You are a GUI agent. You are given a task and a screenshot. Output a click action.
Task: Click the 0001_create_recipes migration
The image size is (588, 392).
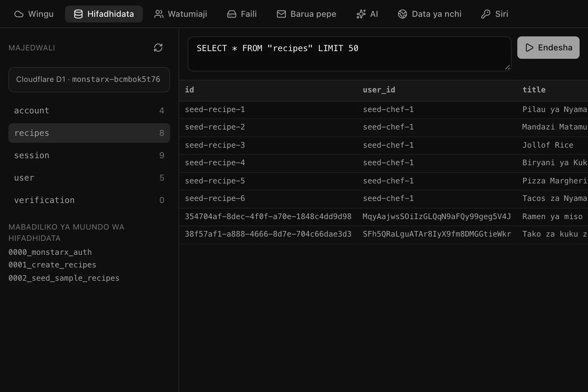52,265
